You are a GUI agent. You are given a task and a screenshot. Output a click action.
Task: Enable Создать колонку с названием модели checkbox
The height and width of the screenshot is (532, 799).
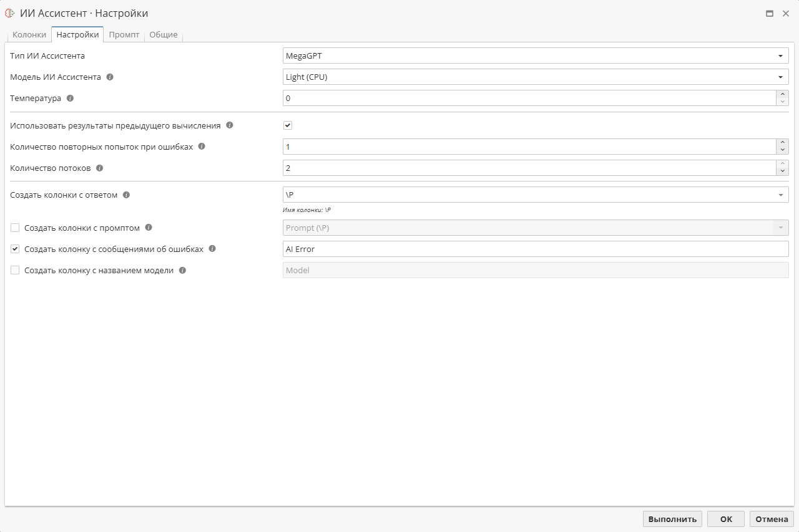tap(15, 270)
